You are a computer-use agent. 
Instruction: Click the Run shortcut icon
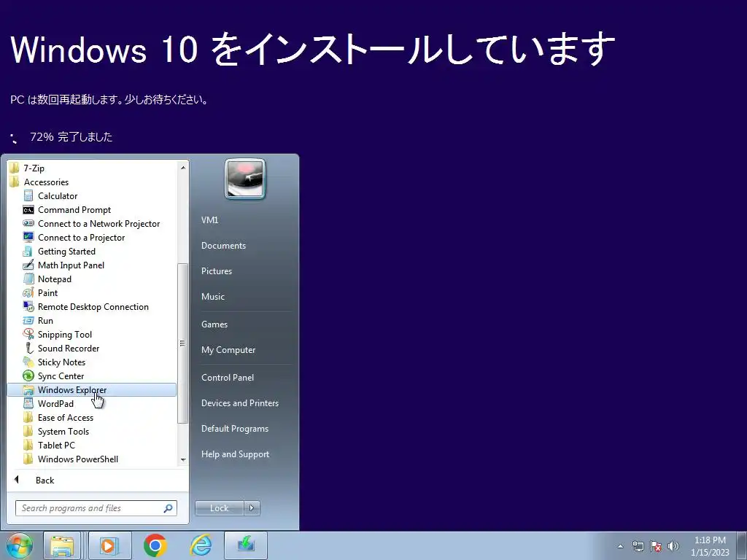[x=28, y=321]
